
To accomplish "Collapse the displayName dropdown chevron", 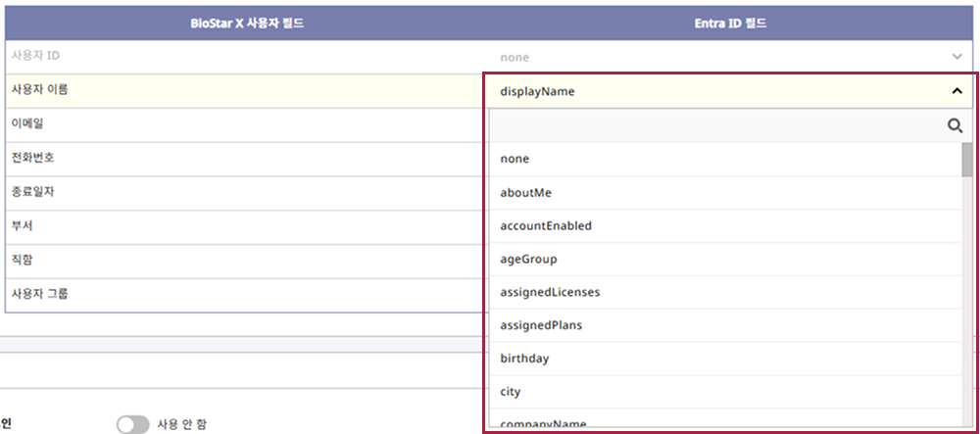I will pyautogui.click(x=956, y=91).
